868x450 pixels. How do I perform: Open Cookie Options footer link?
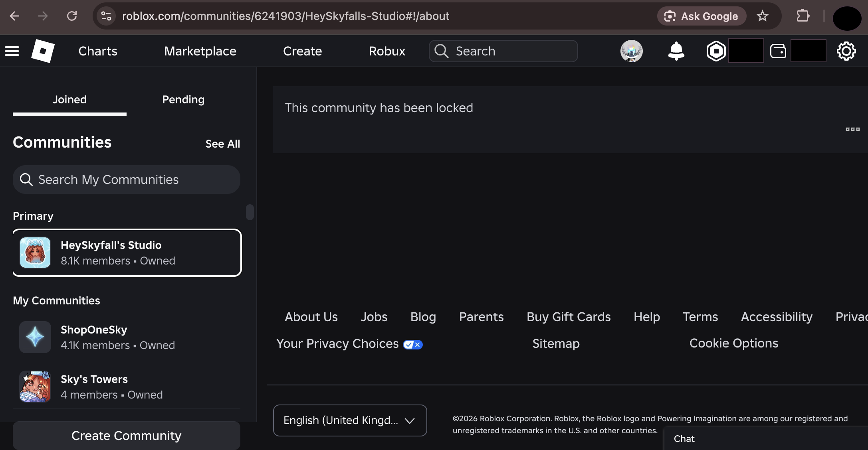pyautogui.click(x=734, y=343)
